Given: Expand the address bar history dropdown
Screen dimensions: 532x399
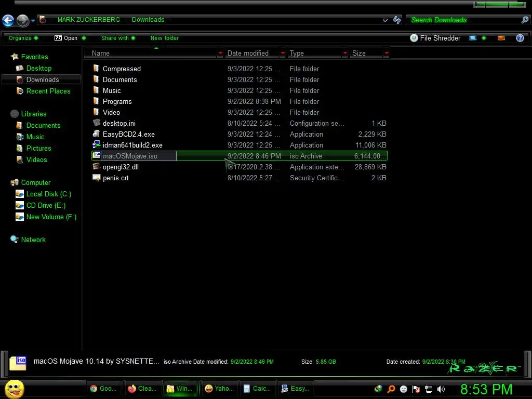Looking at the screenshot, I should [x=385, y=20].
